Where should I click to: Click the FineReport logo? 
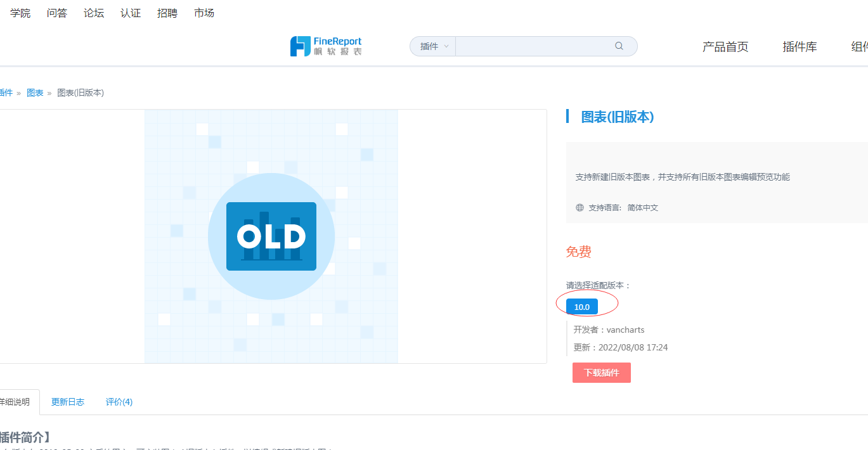326,46
